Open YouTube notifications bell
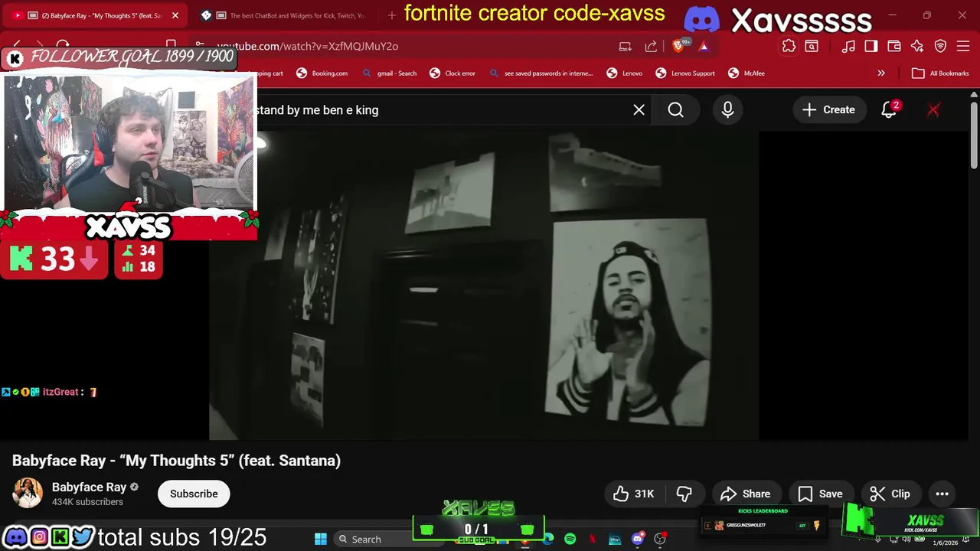The height and width of the screenshot is (551, 980). 889,110
